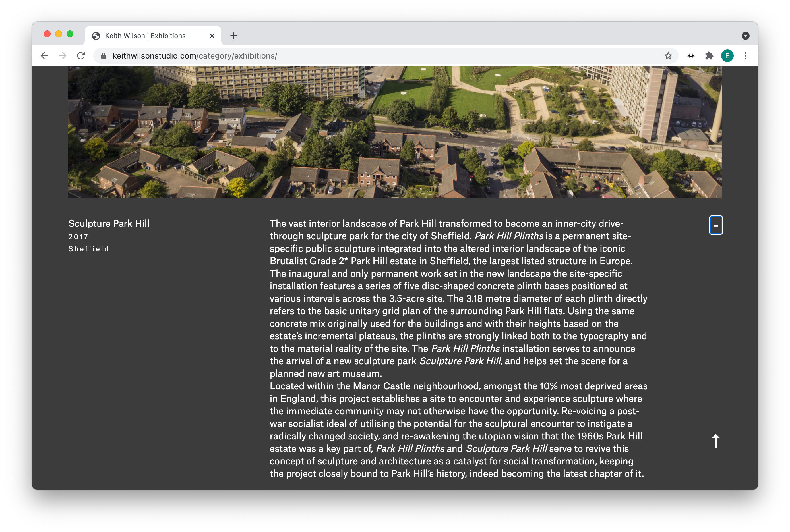This screenshot has width=790, height=532.
Task: Bookmark this page with the star icon
Action: (x=668, y=56)
